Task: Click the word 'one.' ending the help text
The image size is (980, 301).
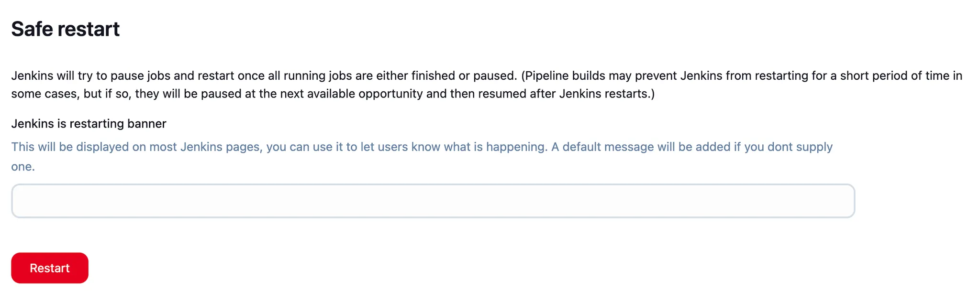Action: click(x=23, y=167)
